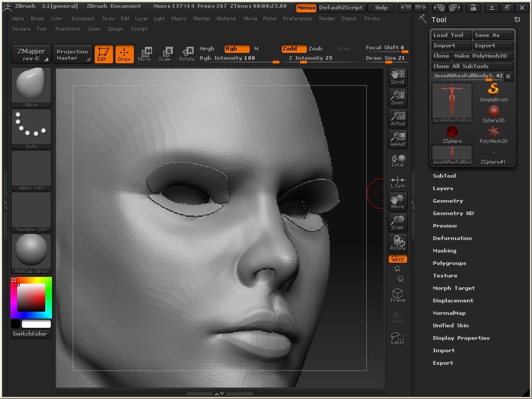Choose the Sphere3D tool icon

pos(493,113)
